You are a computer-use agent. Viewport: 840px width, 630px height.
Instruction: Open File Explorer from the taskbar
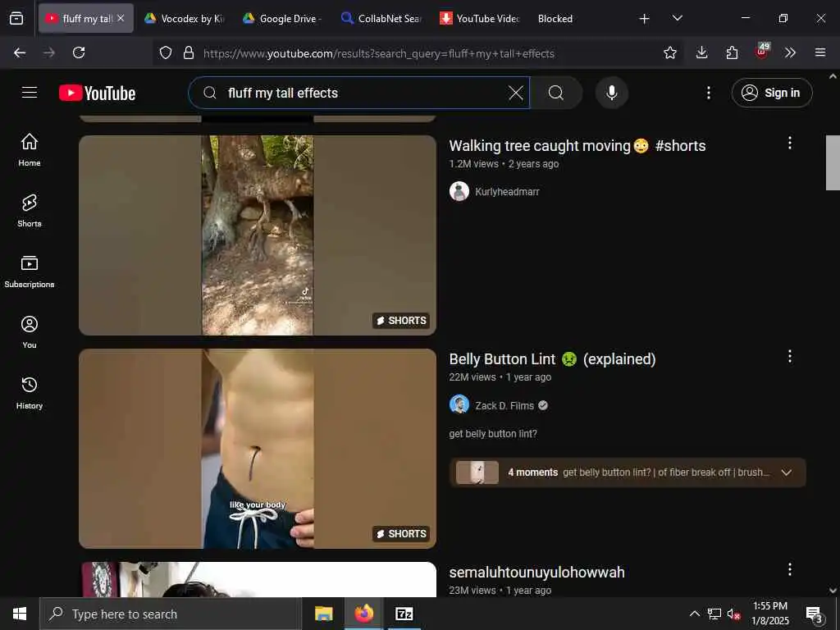click(x=323, y=614)
